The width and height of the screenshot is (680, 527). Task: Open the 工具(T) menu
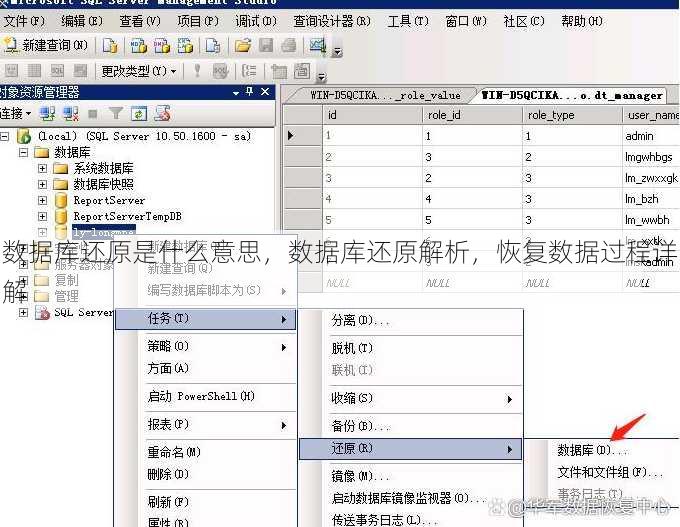click(x=408, y=21)
